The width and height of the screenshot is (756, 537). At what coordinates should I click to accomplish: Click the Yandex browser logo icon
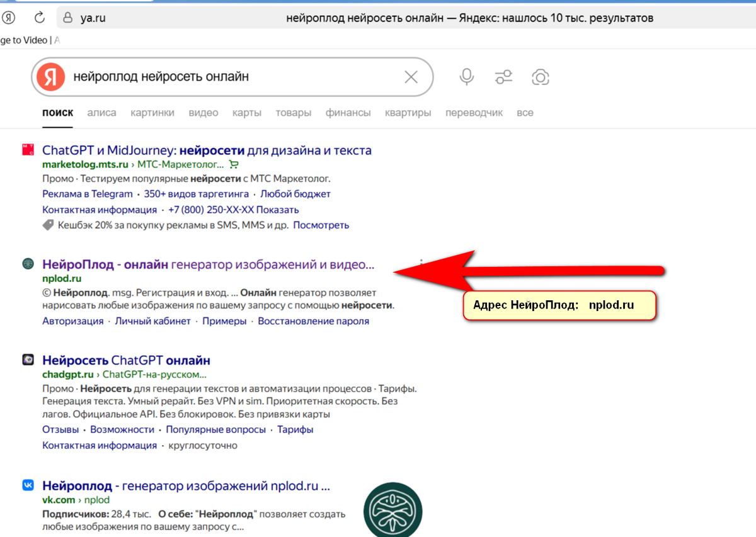(x=8, y=18)
